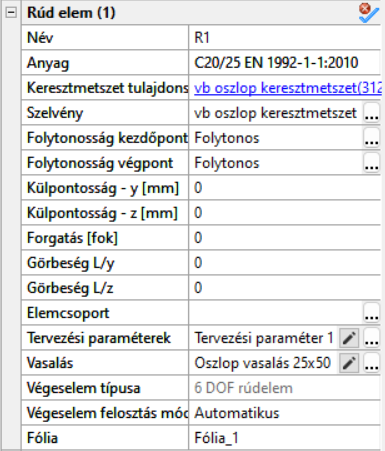Select the Anyag C20/25 value field
Viewport: 385px width, 451px height.
[x=285, y=63]
